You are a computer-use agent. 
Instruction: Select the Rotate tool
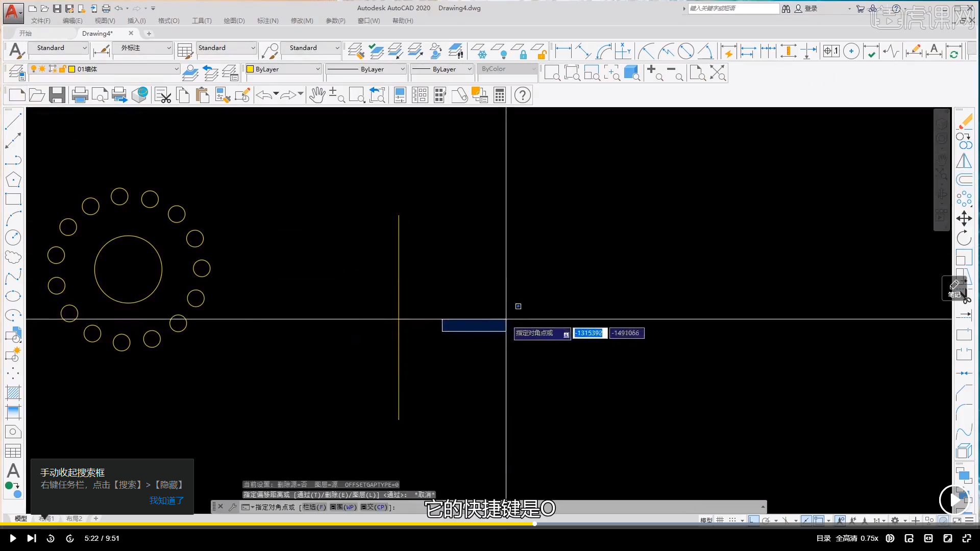click(964, 238)
